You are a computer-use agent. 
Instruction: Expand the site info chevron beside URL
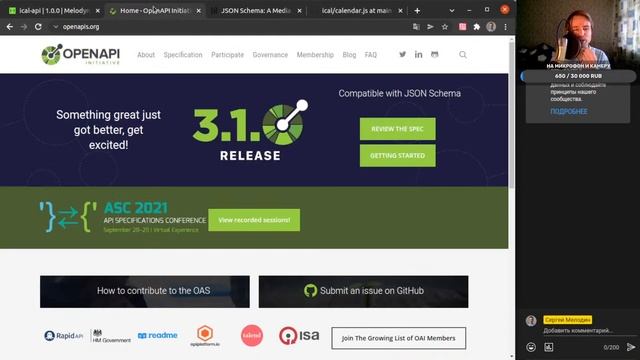pyautogui.click(x=56, y=27)
